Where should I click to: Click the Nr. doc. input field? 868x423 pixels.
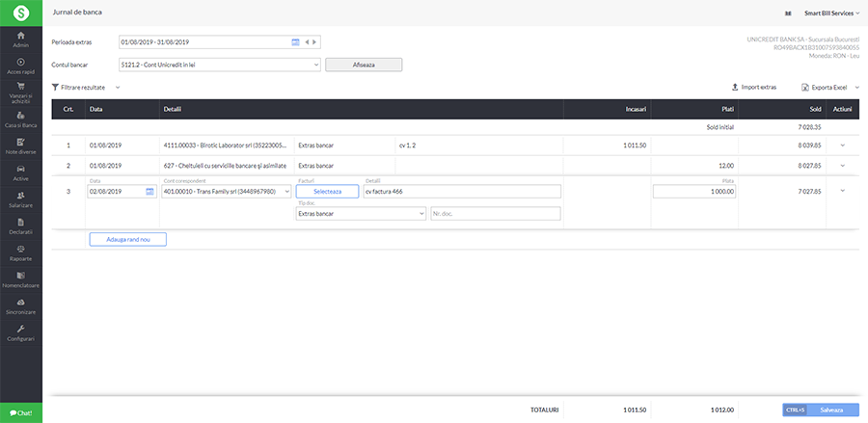[x=495, y=213]
